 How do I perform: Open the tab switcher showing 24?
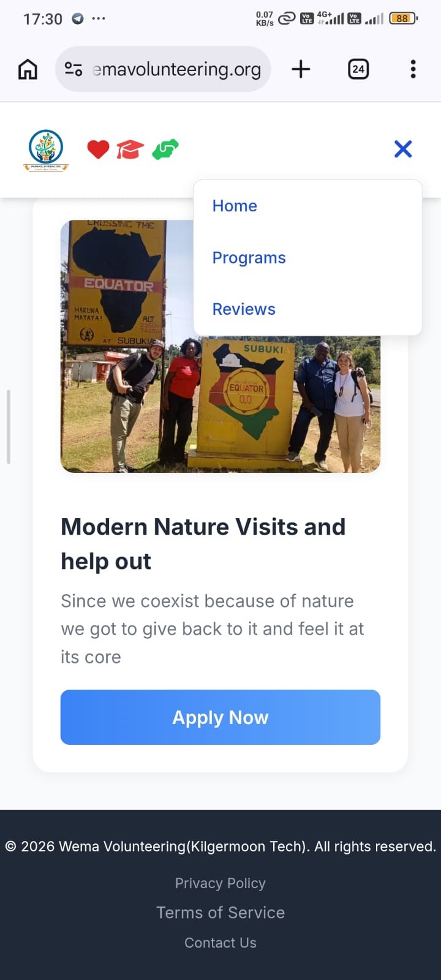(x=358, y=69)
